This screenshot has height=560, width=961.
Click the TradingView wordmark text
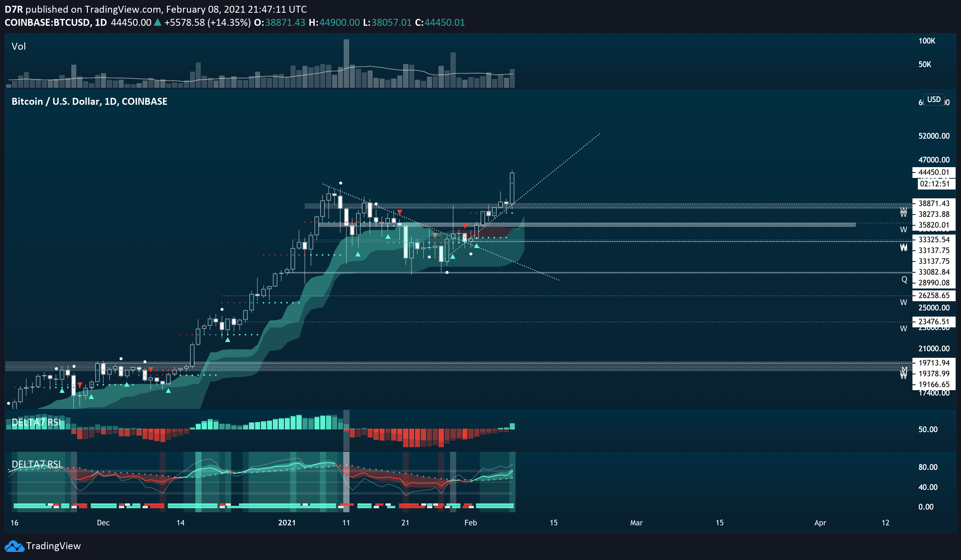(x=53, y=546)
